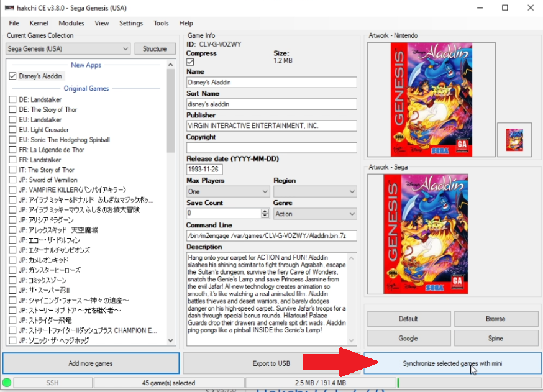Open the Modules menu

coord(71,23)
